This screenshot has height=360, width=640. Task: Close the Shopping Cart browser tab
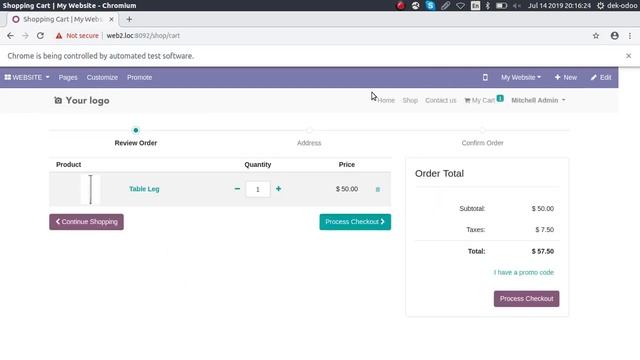coord(111,19)
